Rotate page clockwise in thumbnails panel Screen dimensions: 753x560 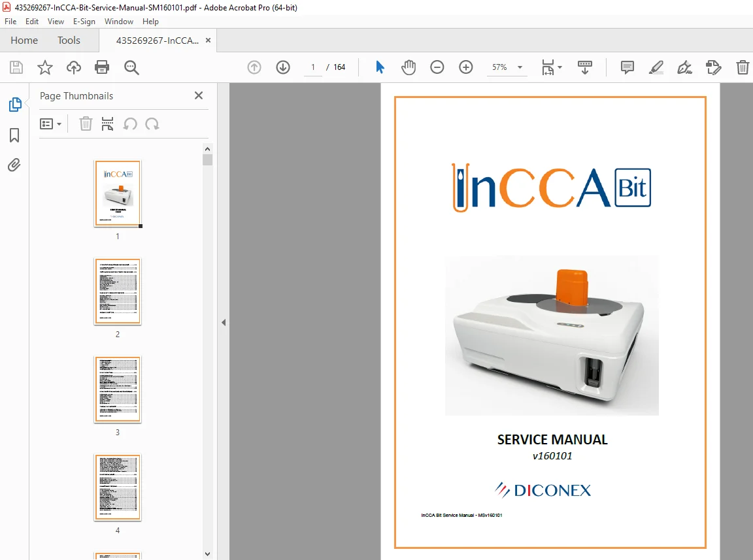[152, 124]
